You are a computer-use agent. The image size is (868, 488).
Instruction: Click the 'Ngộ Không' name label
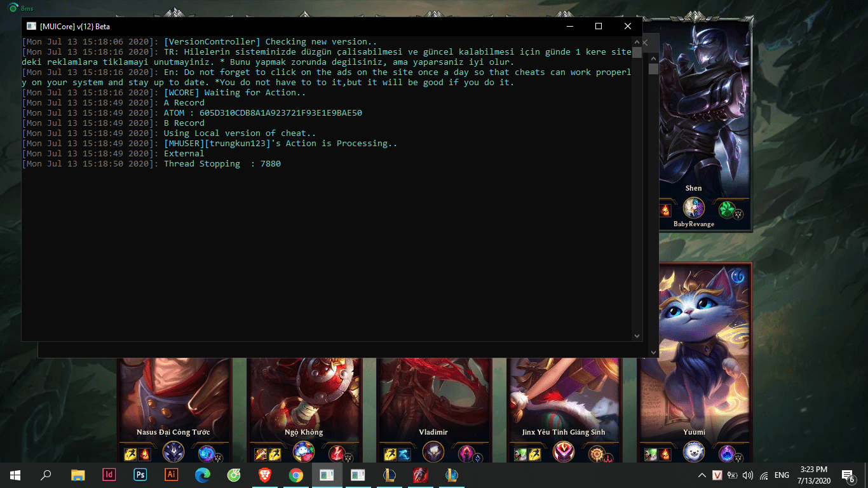(304, 432)
